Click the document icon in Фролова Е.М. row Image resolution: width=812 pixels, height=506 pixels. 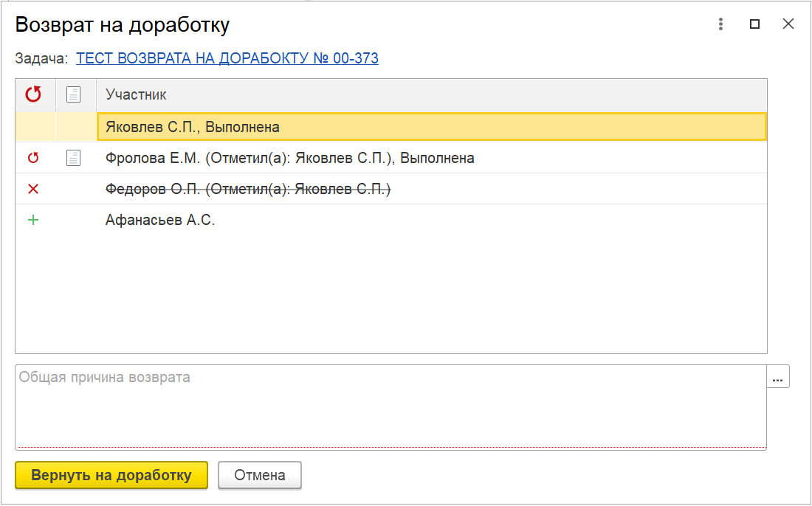tap(73, 158)
